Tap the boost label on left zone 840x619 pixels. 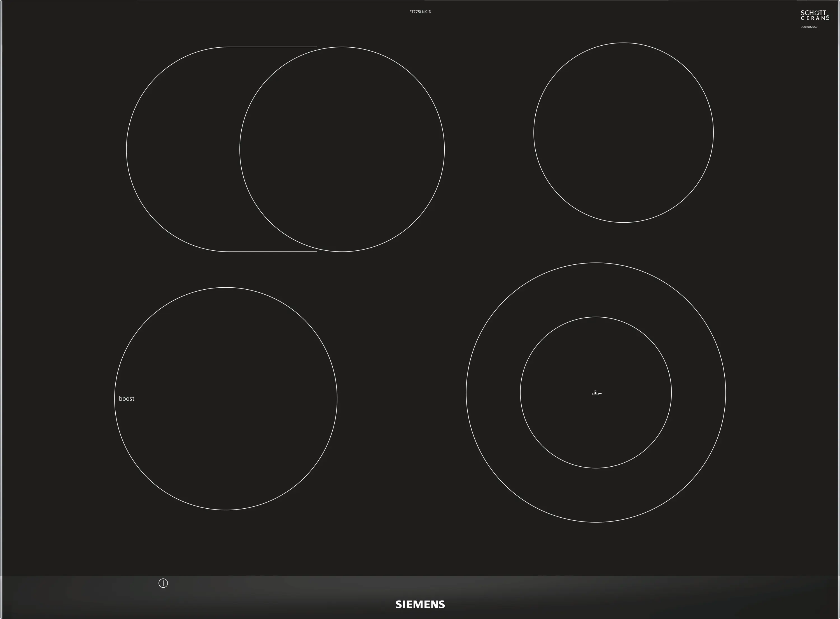[126, 399]
